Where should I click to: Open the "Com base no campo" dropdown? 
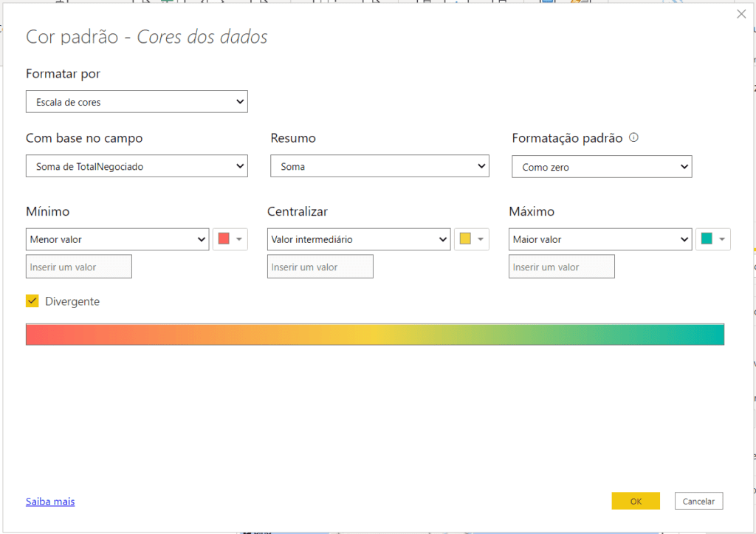[x=137, y=166]
